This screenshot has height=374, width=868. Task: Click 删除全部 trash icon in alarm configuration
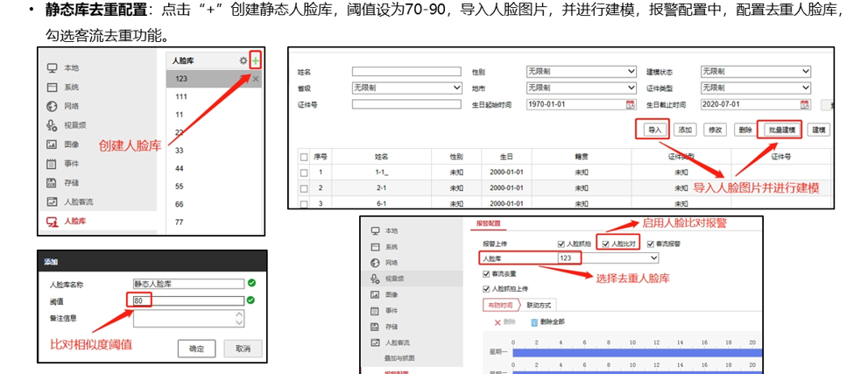tap(534, 322)
